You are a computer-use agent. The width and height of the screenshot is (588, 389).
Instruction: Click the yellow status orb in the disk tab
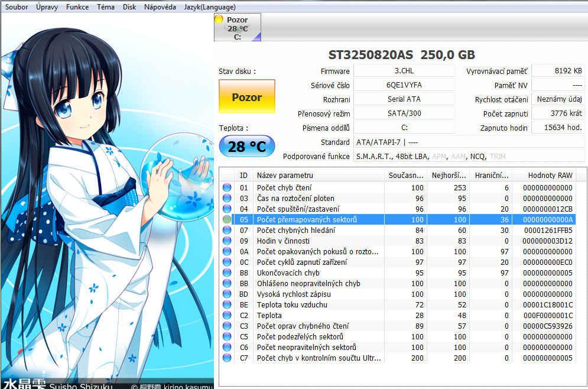(x=219, y=19)
